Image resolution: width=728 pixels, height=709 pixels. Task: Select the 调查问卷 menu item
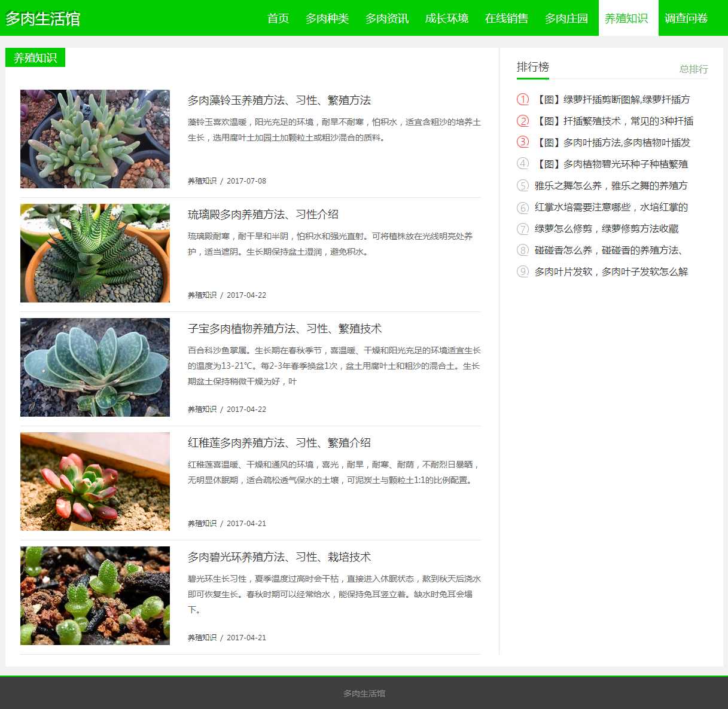coord(686,19)
